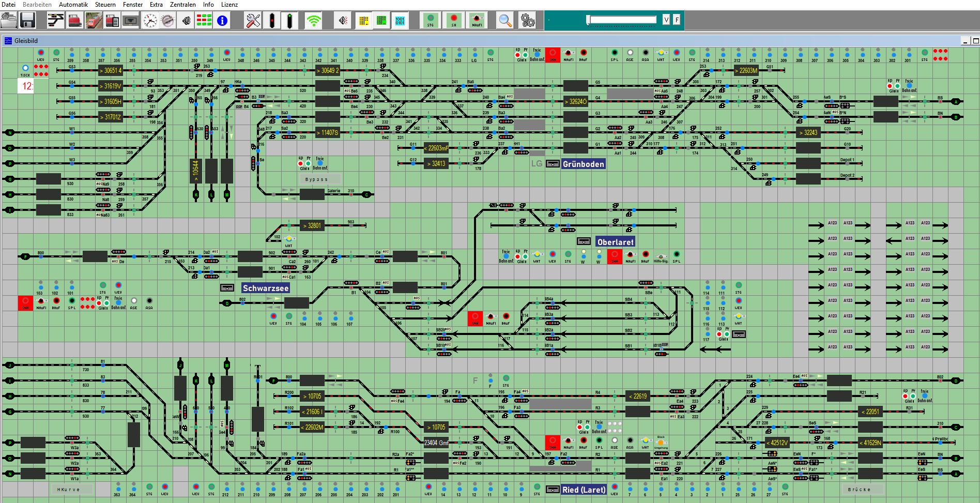
Task: Toggle the Hilfs-Sig. switch at Oberlaret
Action: (x=661, y=256)
